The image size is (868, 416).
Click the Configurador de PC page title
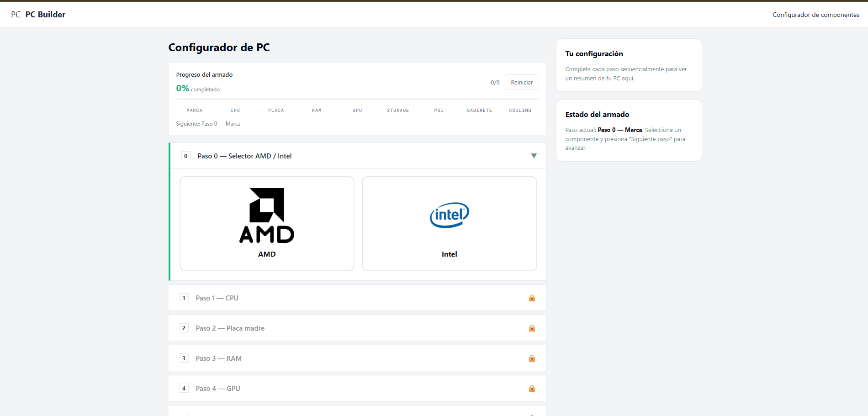pos(219,47)
